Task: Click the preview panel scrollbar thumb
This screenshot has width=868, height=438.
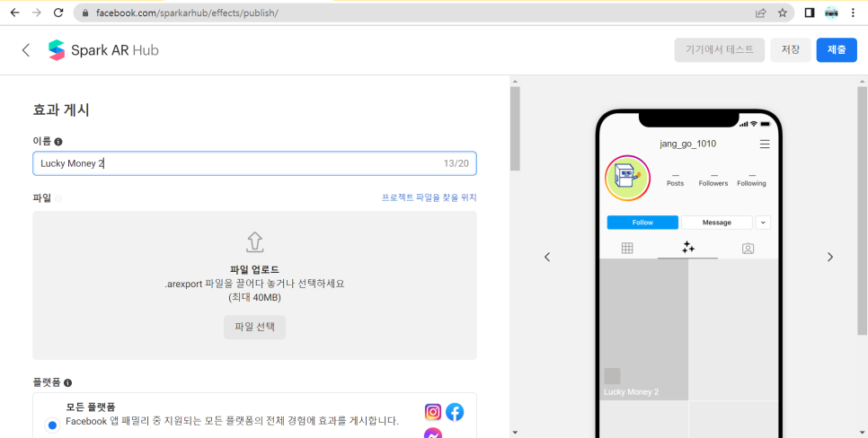Action: (x=863, y=210)
